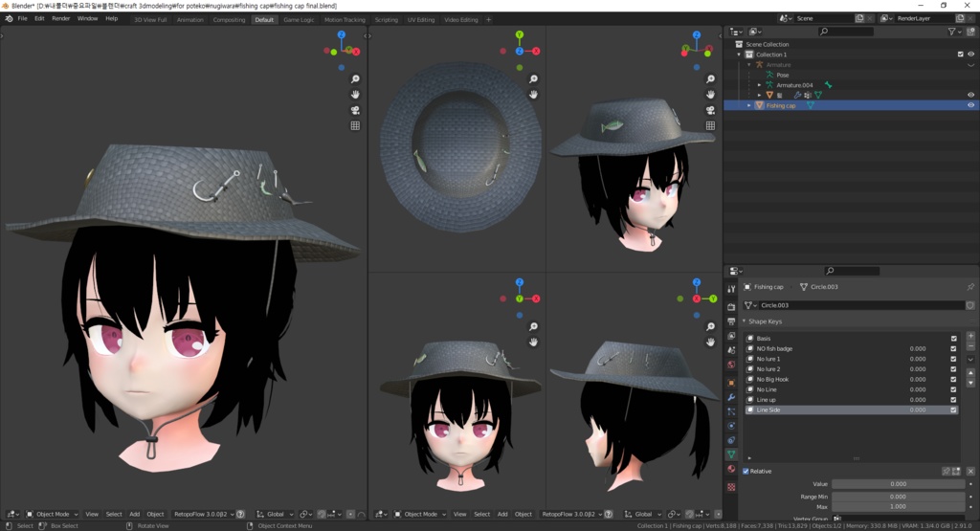Image resolution: width=980 pixels, height=531 pixels.
Task: Open the Object Data Properties tab
Action: click(x=731, y=454)
